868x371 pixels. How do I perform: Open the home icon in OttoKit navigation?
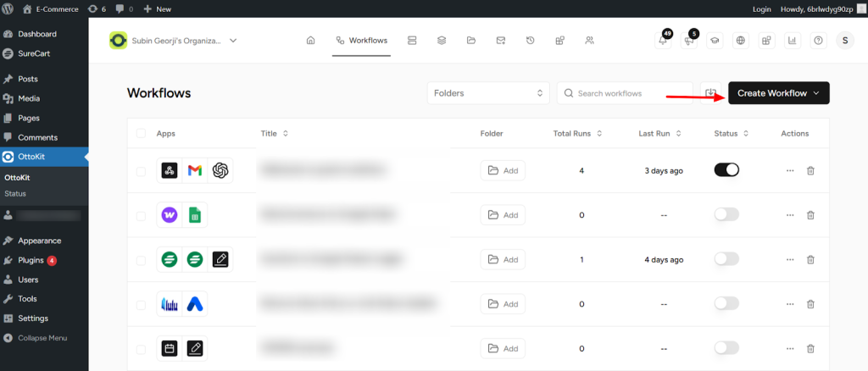coord(310,41)
